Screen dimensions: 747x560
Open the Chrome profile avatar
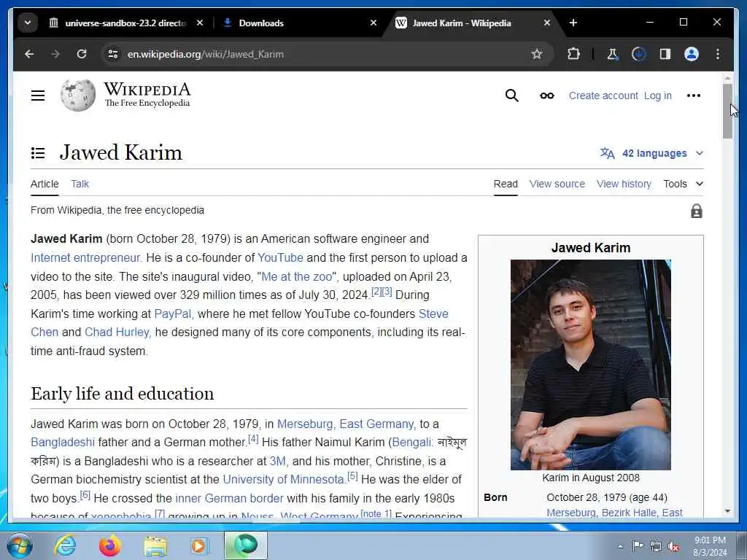coord(692,54)
